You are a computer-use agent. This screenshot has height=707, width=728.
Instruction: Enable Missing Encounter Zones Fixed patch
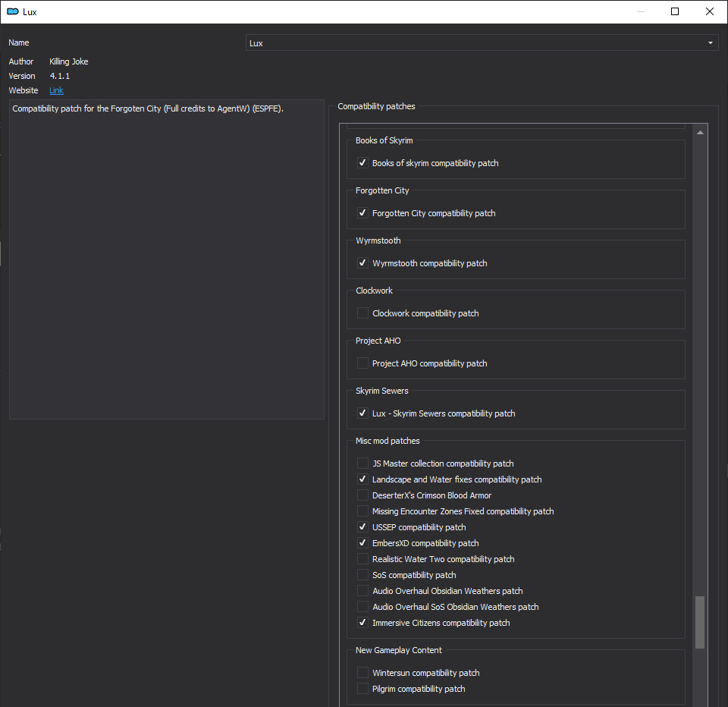click(362, 511)
